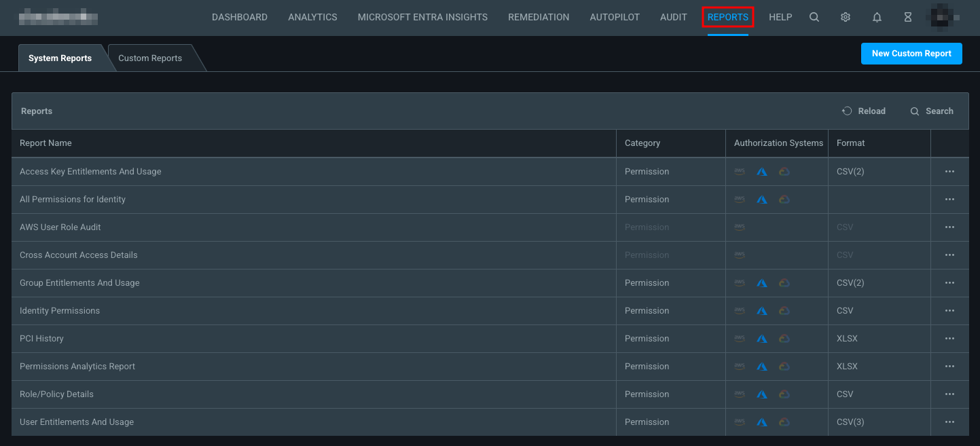Viewport: 980px width, 446px height.
Task: Click the Reload icon in Reports header
Action: [847, 111]
